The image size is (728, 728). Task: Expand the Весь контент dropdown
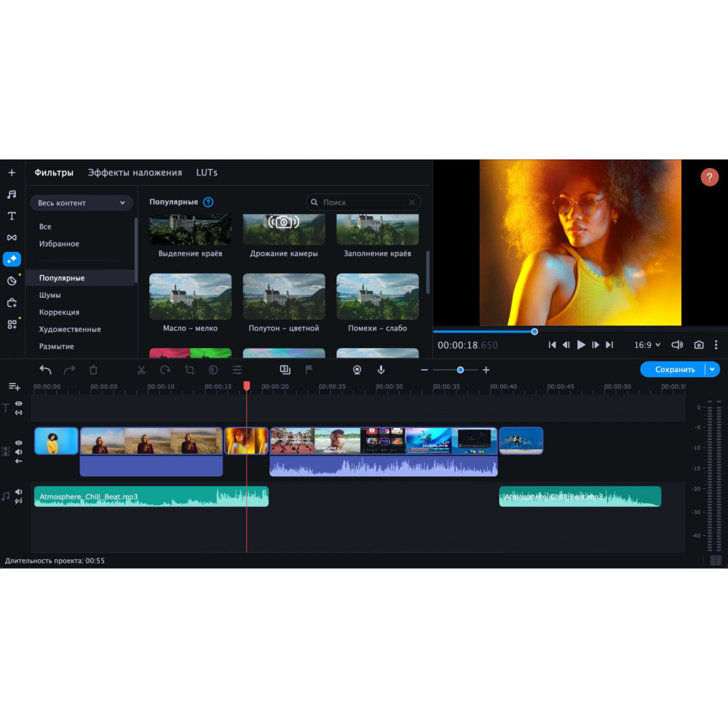[x=82, y=203]
